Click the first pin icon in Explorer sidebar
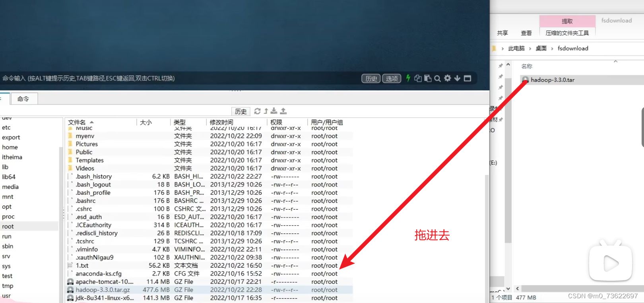This screenshot has width=644, height=303. click(x=500, y=66)
